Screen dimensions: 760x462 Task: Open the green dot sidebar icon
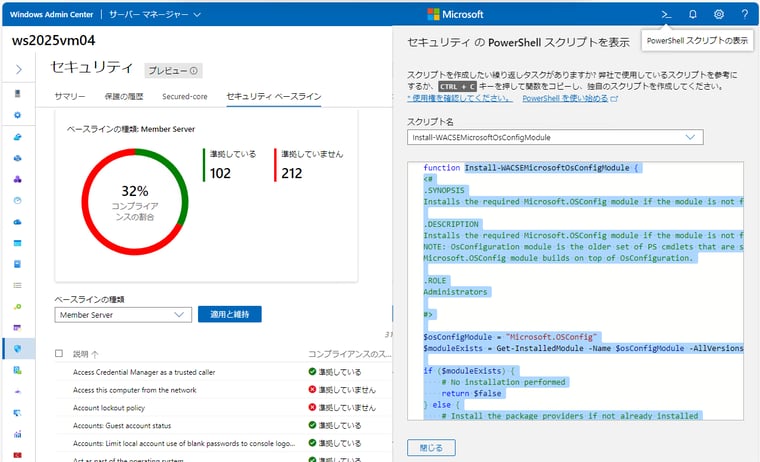tap(17, 306)
